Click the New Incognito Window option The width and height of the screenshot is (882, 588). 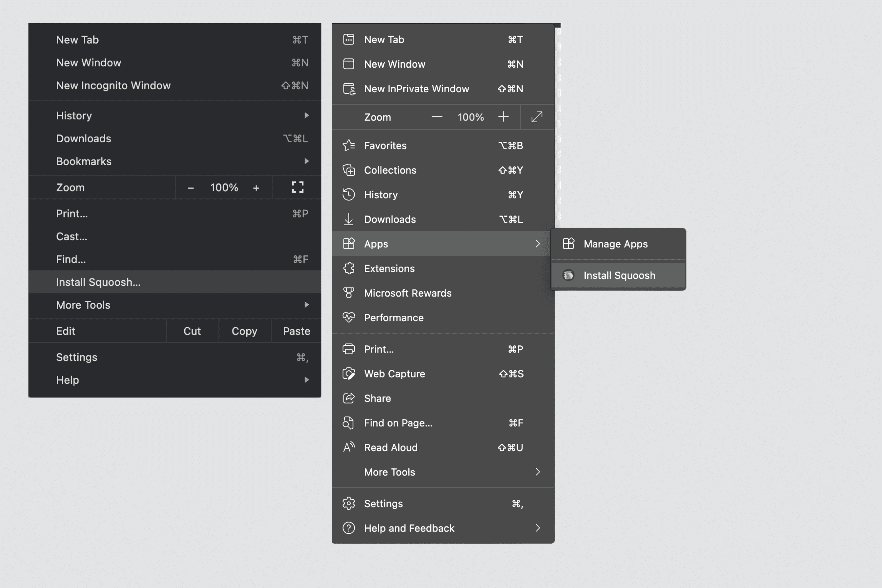113,85
